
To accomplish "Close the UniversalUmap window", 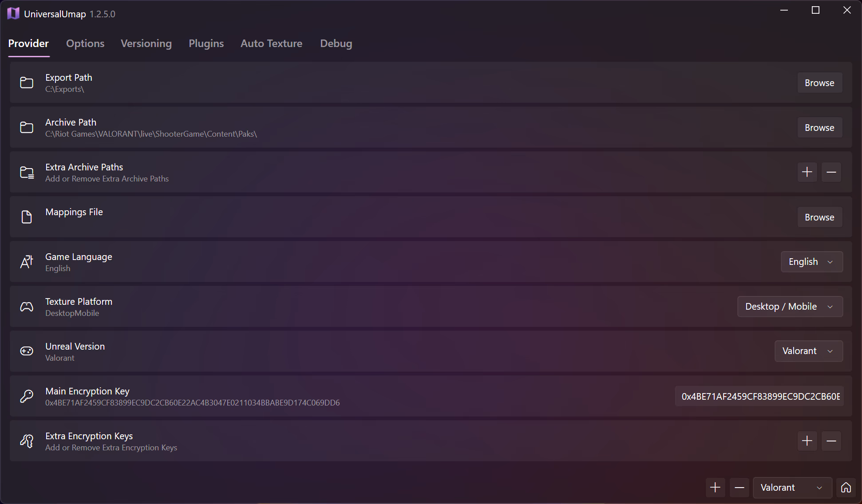I will (x=847, y=10).
